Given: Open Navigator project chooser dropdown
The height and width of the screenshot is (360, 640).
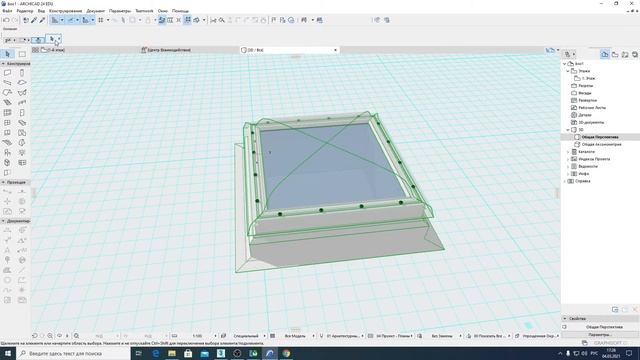Looking at the screenshot, I should (570, 54).
